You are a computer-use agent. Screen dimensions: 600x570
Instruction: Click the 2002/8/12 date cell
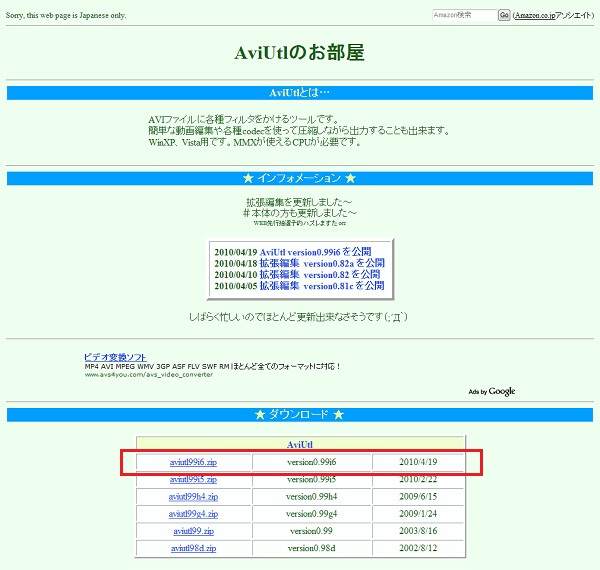[x=418, y=548]
